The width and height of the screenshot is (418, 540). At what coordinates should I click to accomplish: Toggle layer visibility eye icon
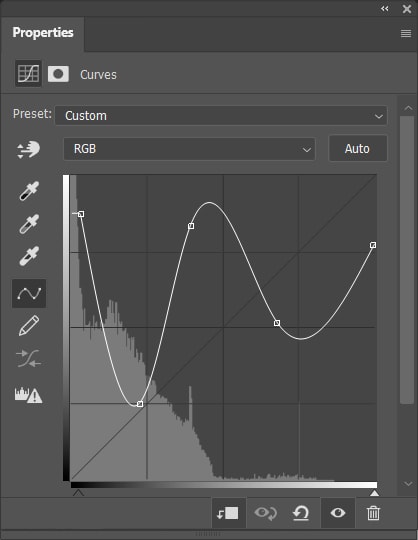338,513
